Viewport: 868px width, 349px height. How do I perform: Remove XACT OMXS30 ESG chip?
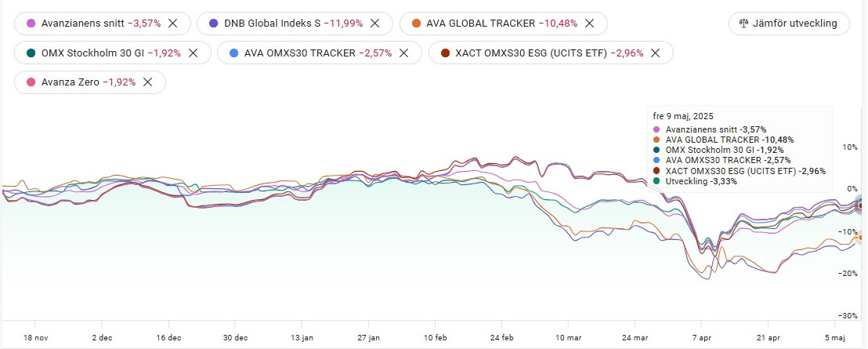[656, 53]
